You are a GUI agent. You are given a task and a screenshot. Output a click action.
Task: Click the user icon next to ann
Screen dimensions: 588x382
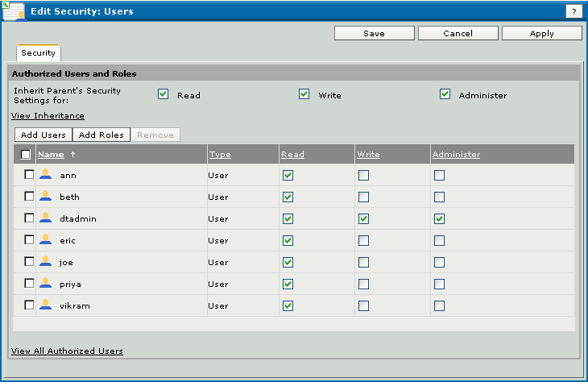click(x=46, y=175)
